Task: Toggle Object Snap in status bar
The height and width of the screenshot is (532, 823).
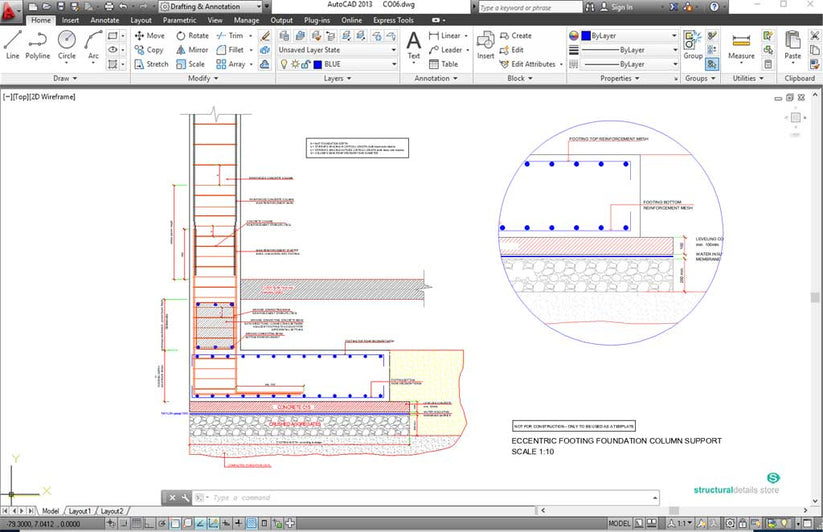Action: 175,523
